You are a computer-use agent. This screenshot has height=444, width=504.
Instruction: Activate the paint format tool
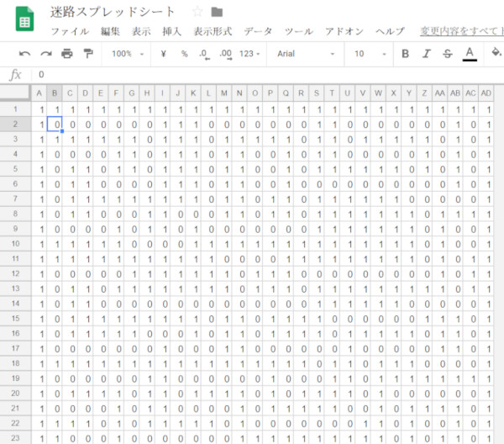pos(87,54)
